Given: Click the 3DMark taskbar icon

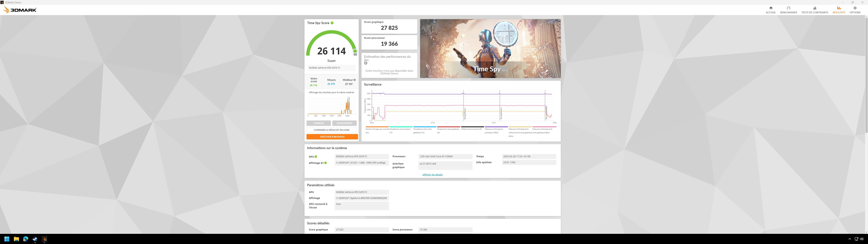Looking at the screenshot, I should [44, 239].
